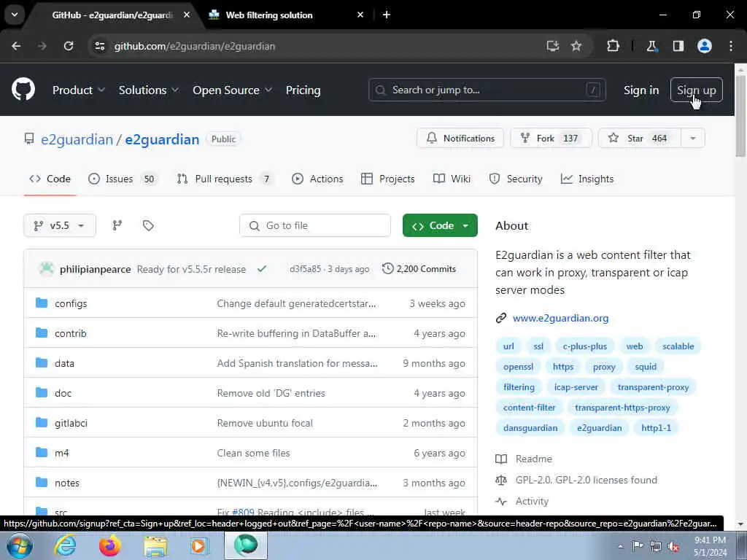Open the Wiki tab

452,179
